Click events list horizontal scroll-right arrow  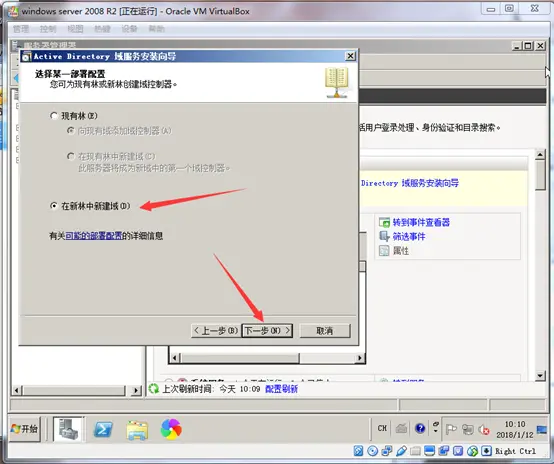(360, 358)
